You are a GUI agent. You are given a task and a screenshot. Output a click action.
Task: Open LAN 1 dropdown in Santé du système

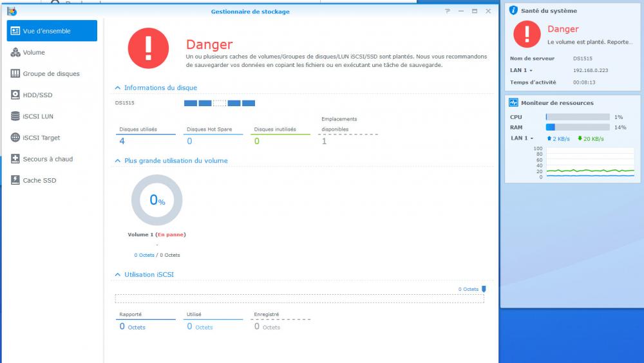(x=521, y=70)
